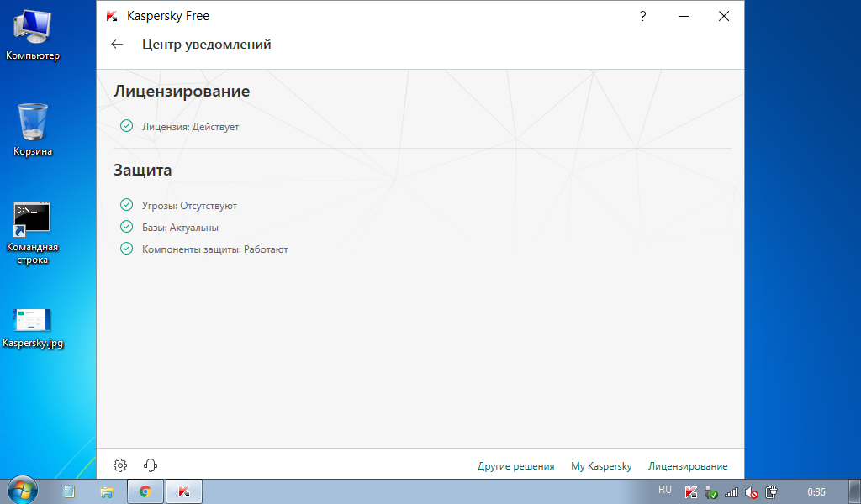861x504 pixels.
Task: Click muted volume tray icon
Action: [751, 492]
